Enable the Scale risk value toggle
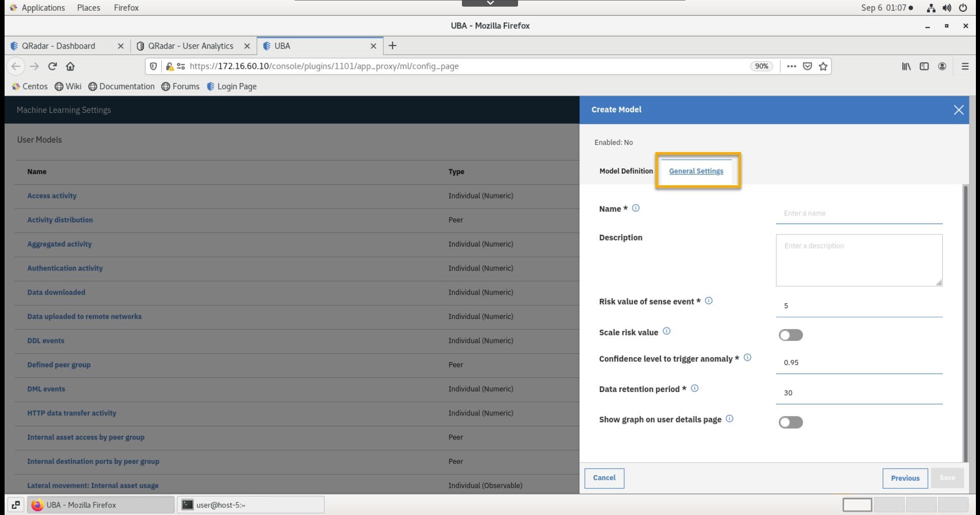 [x=791, y=335]
